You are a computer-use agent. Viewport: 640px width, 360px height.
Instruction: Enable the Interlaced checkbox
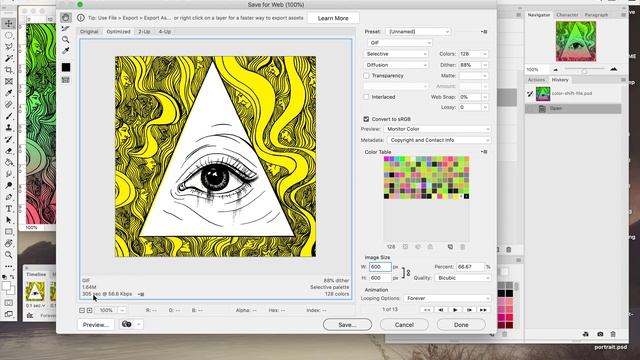coord(366,97)
